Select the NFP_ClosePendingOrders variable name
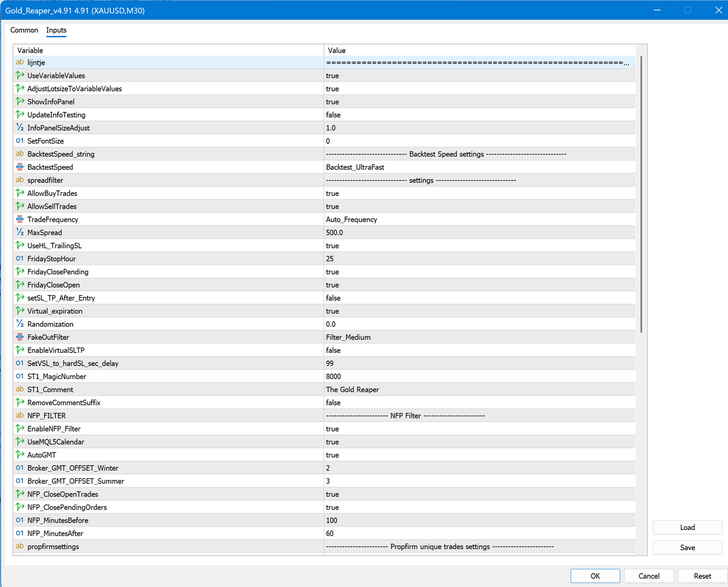 pyautogui.click(x=67, y=508)
